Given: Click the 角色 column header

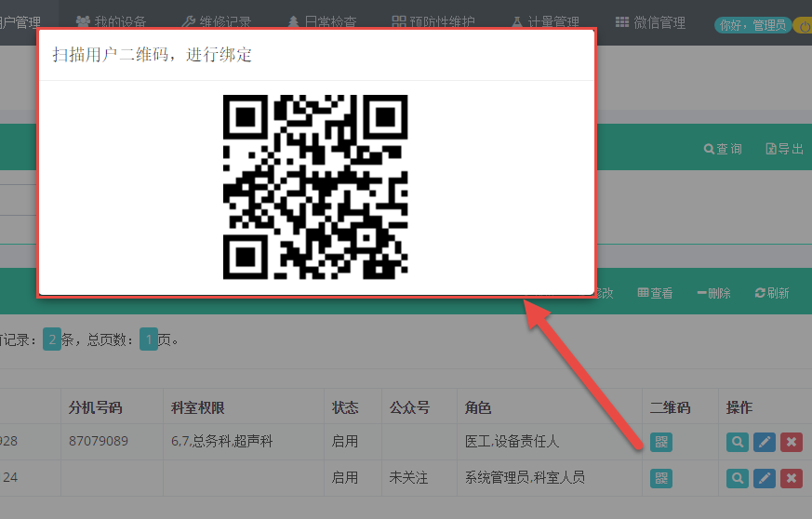Looking at the screenshot, I should [478, 407].
